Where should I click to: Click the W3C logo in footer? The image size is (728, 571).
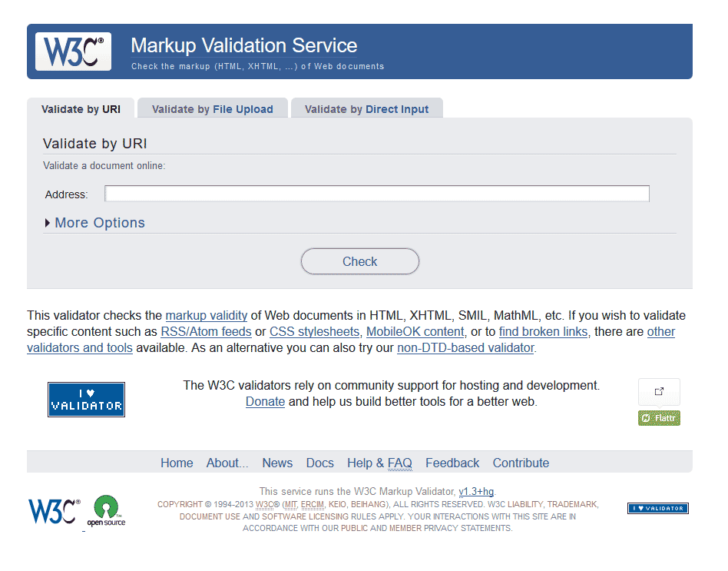[54, 511]
